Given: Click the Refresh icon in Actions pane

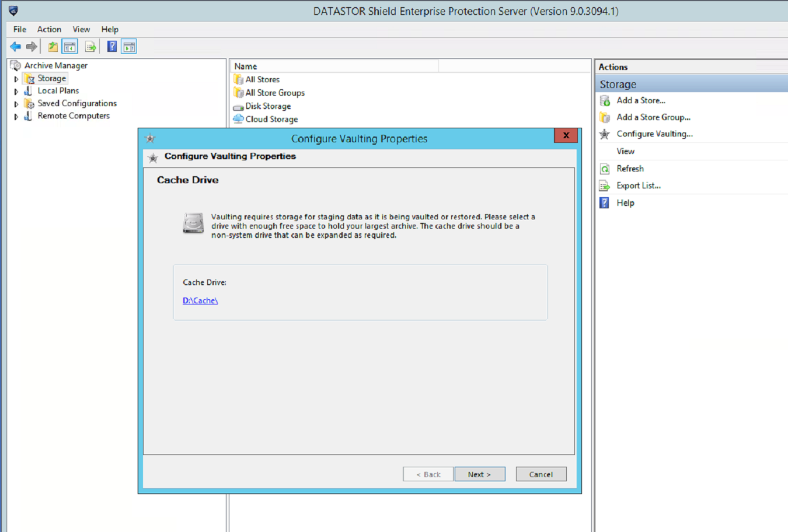Looking at the screenshot, I should (605, 169).
